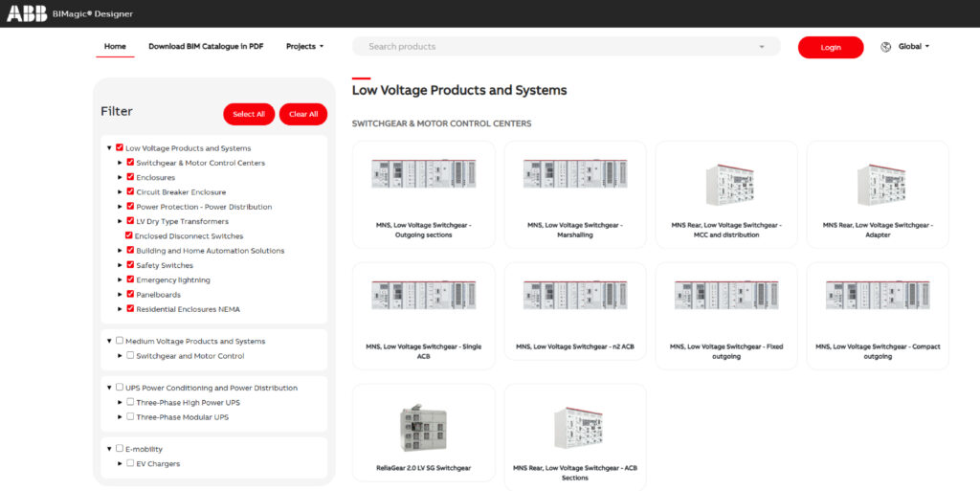The image size is (980, 491).
Task: Click the globe icon beside Global
Action: pyautogui.click(x=885, y=47)
